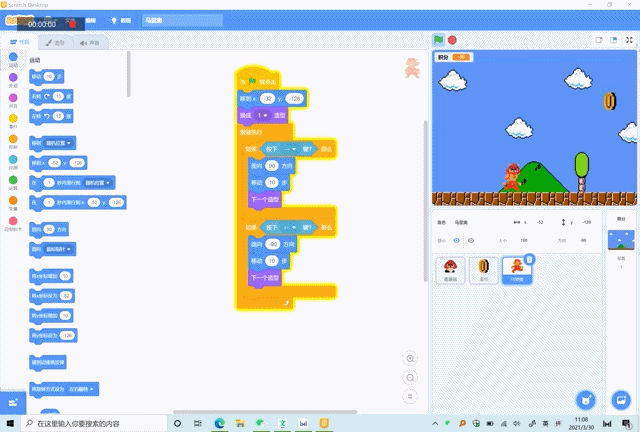The height and width of the screenshot is (432, 640).
Task: Open the 'go to random position' block dropdown
Action: click(x=60, y=143)
